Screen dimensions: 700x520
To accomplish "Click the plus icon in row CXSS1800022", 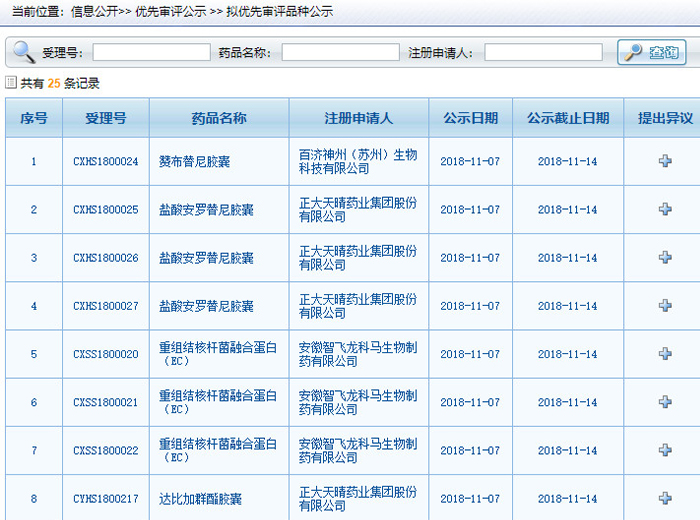I will click(x=665, y=450).
